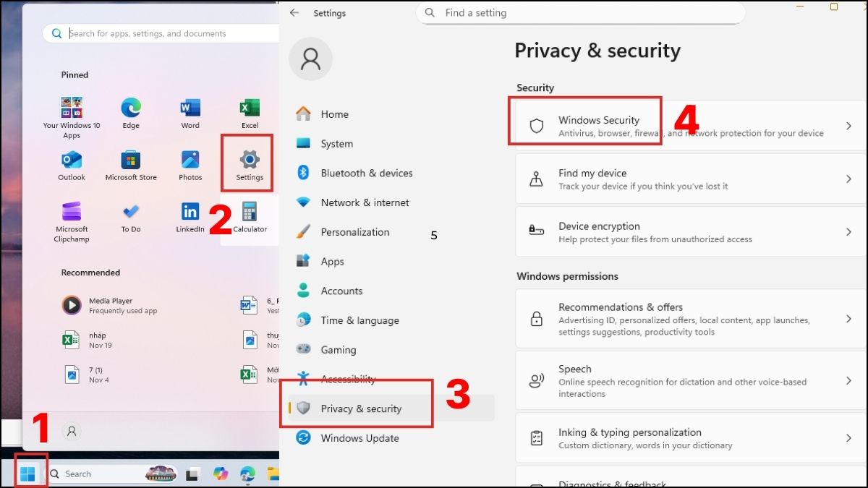Click the taskbar Search box
This screenshot has width=868, height=488.
point(112,474)
